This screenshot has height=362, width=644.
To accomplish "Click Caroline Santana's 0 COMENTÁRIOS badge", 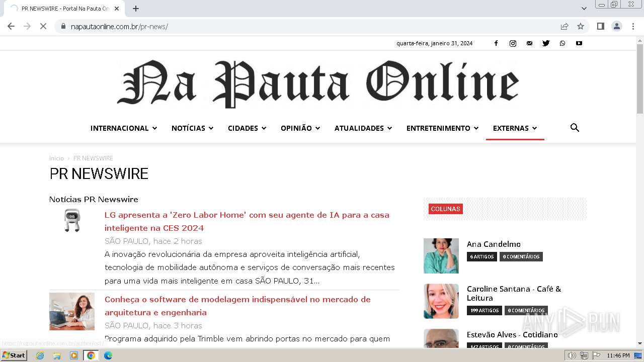I will (526, 310).
